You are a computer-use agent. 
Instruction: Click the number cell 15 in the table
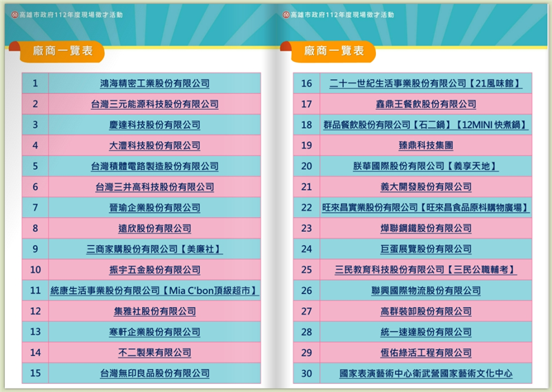(x=35, y=373)
